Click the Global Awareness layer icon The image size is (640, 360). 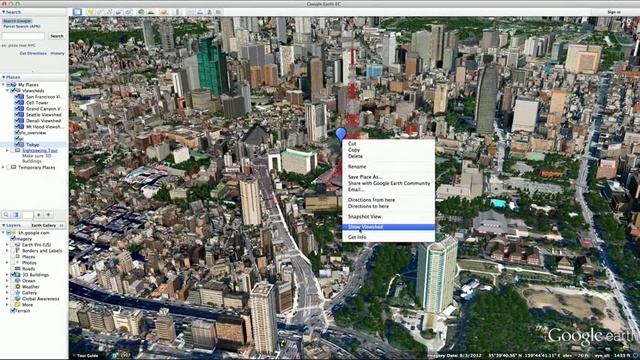(18, 299)
